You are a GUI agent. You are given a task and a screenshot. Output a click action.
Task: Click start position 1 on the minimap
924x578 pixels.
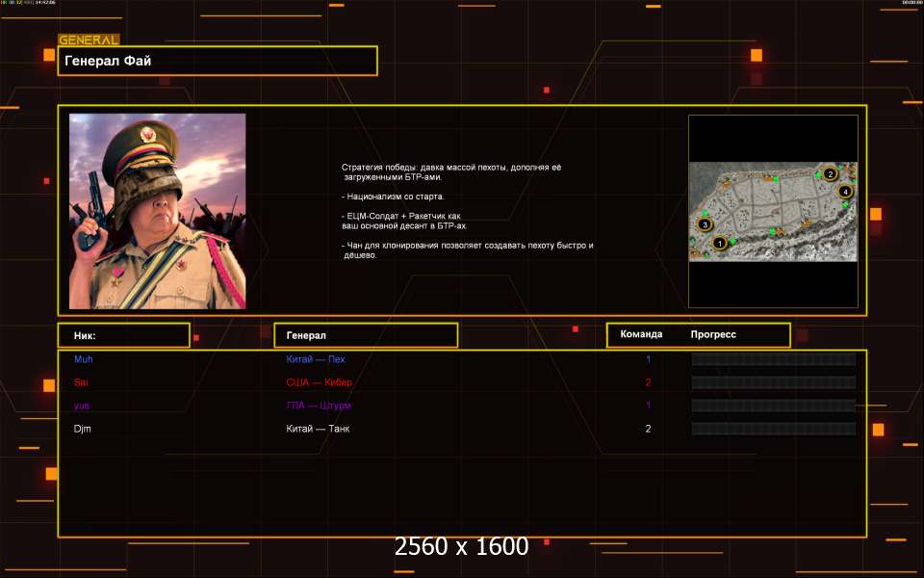[x=718, y=244]
